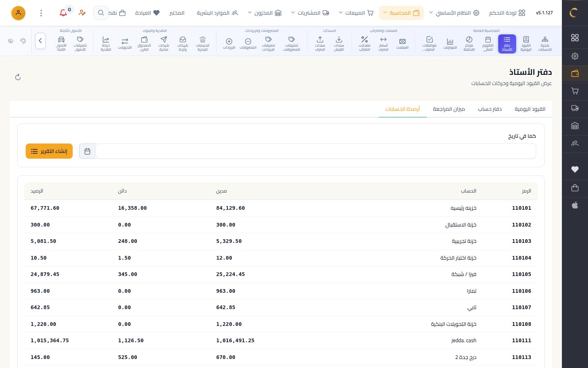The image size is (588, 368).
Task: Switch to the ميزان المراجعة tab
Action: (x=449, y=109)
